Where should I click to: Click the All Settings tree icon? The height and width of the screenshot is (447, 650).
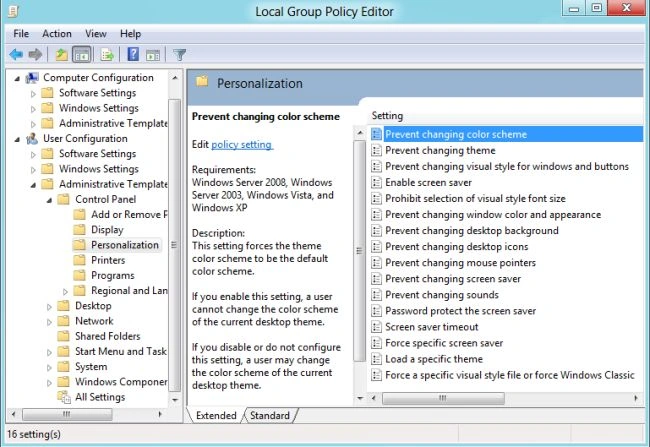[x=64, y=397]
